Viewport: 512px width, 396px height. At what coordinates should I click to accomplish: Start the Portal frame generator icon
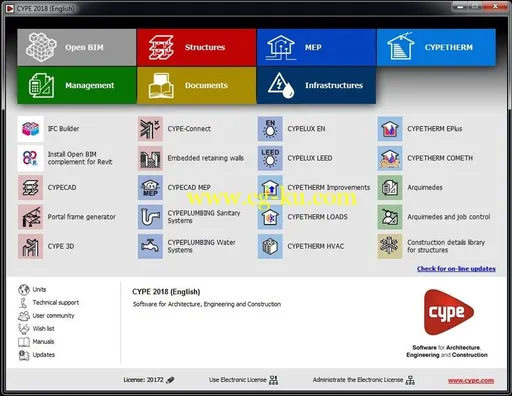click(x=30, y=217)
